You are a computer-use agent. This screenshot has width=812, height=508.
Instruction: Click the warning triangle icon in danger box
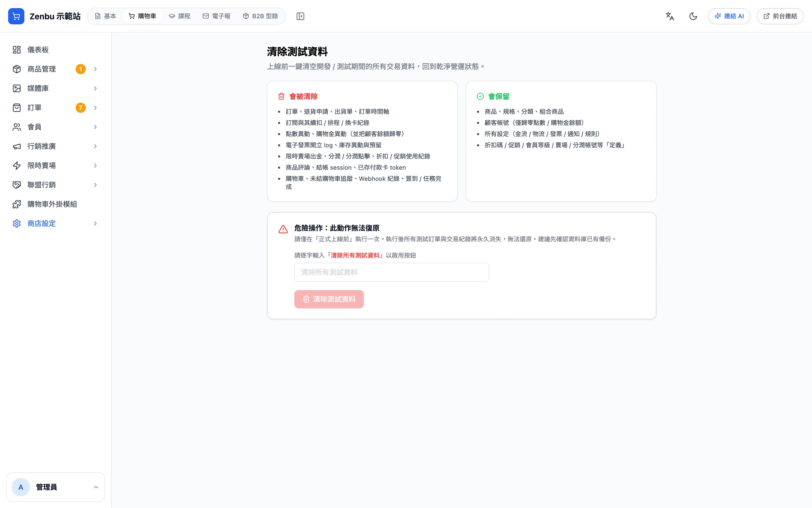[283, 229]
